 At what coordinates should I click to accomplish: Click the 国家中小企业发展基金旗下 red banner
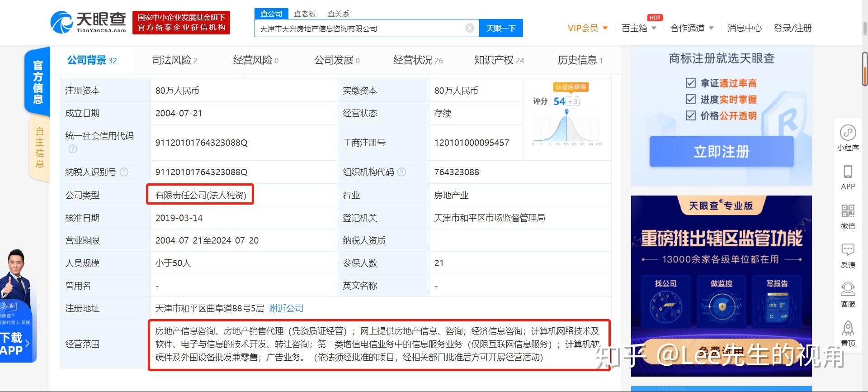pos(181,22)
